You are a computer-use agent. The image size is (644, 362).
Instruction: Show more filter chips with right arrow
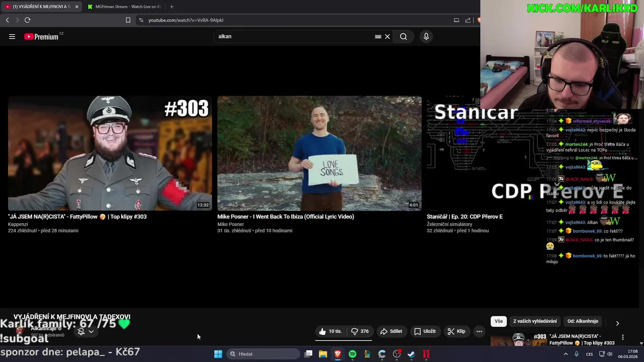click(x=617, y=323)
